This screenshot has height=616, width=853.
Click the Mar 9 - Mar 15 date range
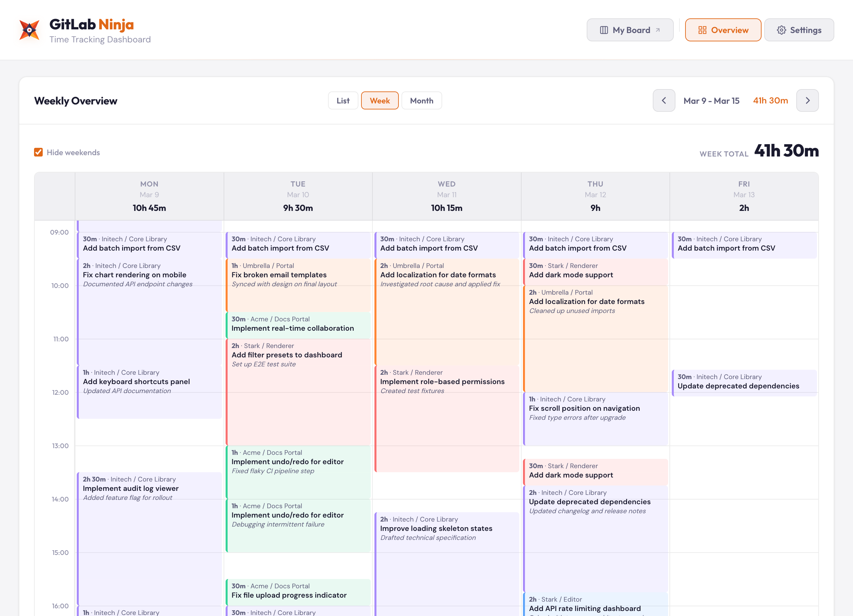[711, 100]
